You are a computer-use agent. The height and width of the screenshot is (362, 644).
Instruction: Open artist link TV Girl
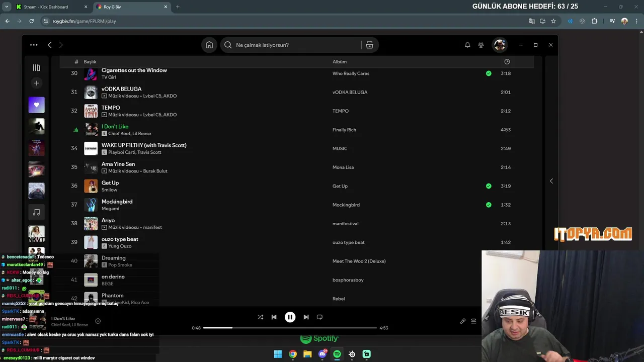[x=109, y=77]
